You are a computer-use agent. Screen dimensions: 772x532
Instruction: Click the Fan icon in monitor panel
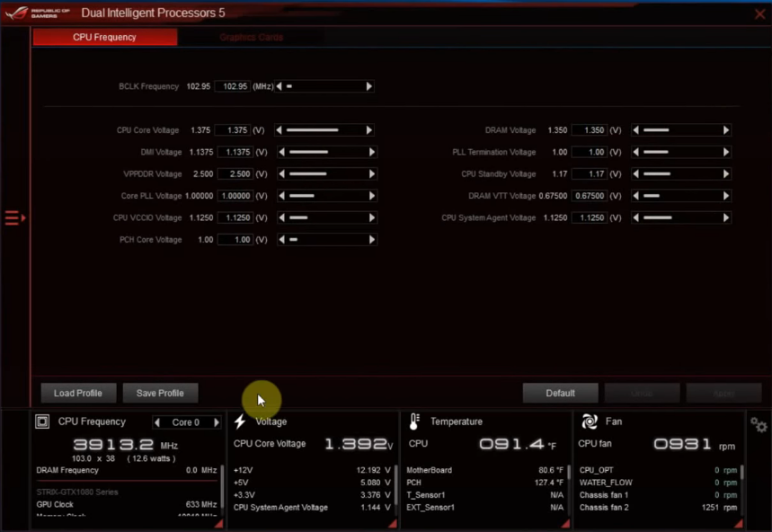pyautogui.click(x=590, y=421)
